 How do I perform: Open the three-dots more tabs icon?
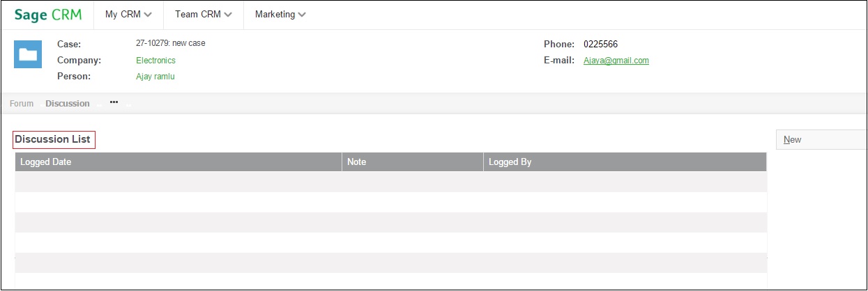click(114, 102)
